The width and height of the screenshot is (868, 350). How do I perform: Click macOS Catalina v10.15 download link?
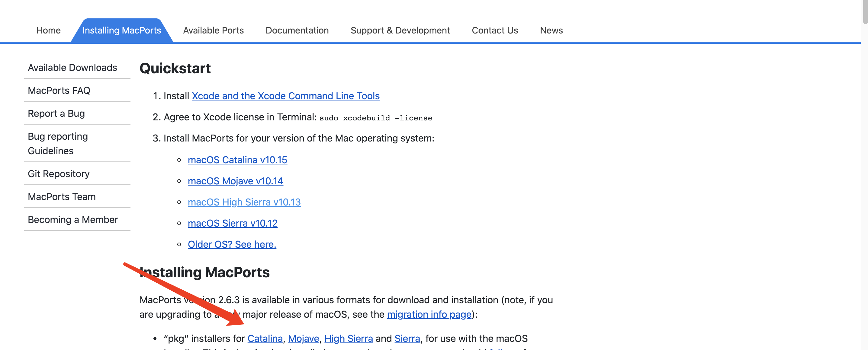(237, 160)
